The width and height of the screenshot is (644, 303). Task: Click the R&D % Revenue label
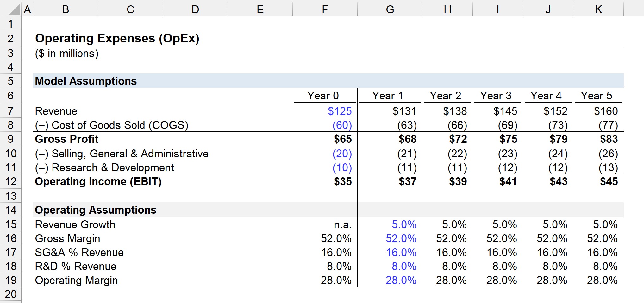[76, 266]
